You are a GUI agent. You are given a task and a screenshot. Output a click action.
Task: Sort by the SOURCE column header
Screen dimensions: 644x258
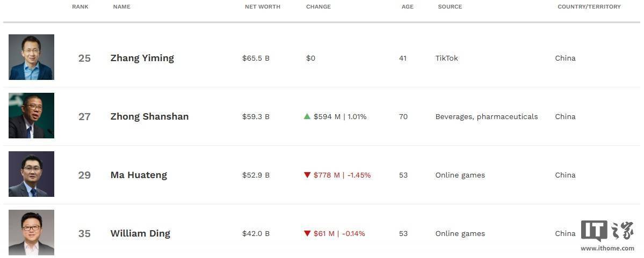click(450, 6)
